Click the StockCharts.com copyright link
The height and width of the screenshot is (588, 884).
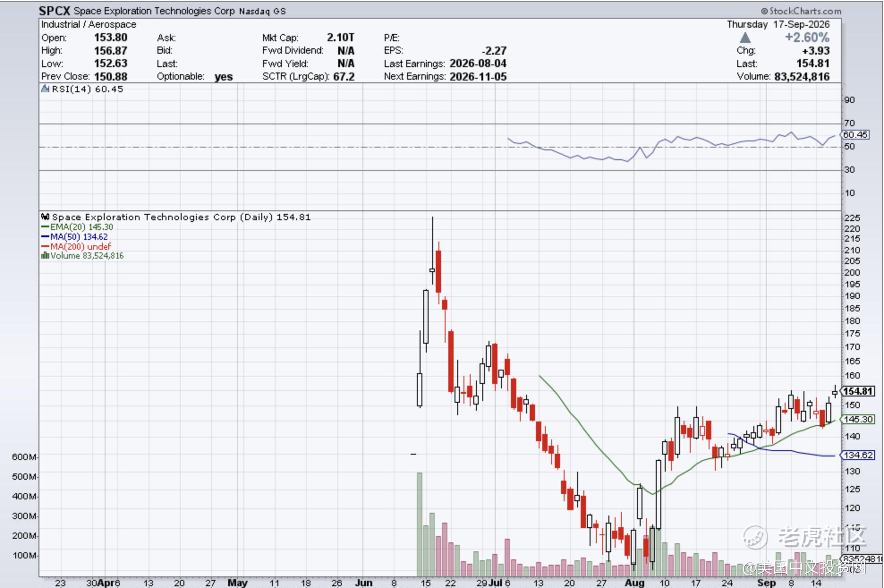(x=801, y=11)
